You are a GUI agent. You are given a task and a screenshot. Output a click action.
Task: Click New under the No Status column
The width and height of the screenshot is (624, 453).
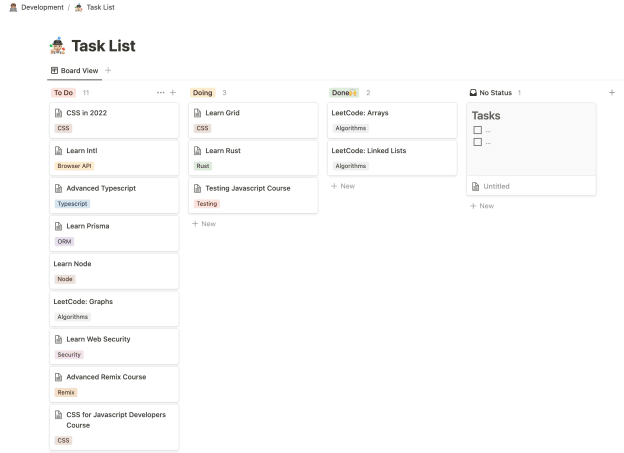pos(482,206)
